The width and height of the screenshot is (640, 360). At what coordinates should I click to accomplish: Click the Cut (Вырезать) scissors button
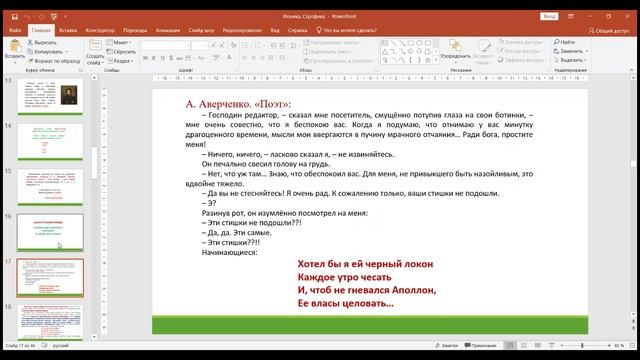[x=42, y=42]
